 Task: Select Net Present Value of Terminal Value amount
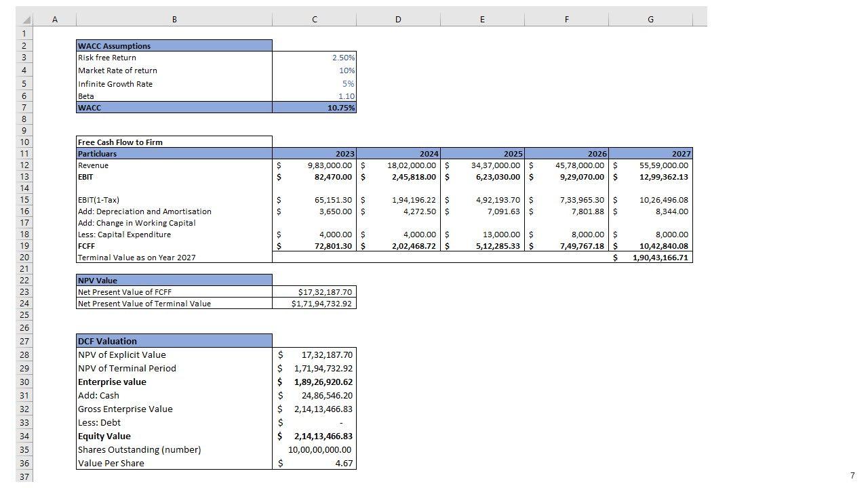click(315, 304)
